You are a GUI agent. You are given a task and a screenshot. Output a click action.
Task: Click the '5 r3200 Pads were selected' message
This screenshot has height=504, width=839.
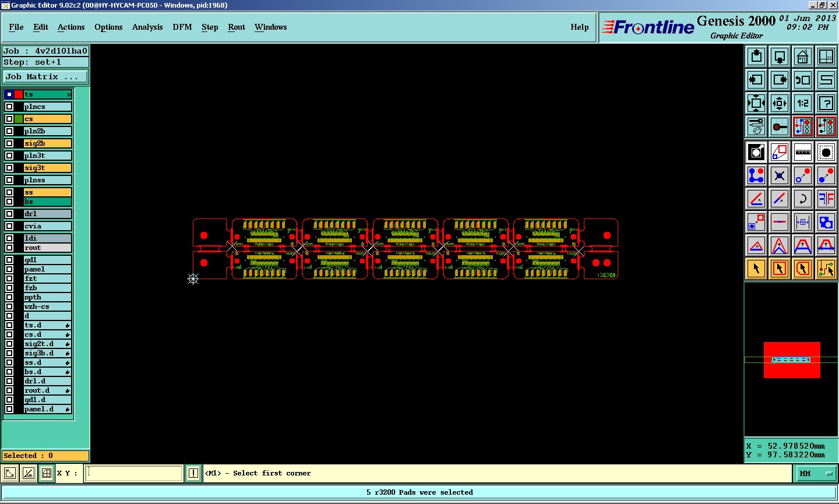click(419, 492)
